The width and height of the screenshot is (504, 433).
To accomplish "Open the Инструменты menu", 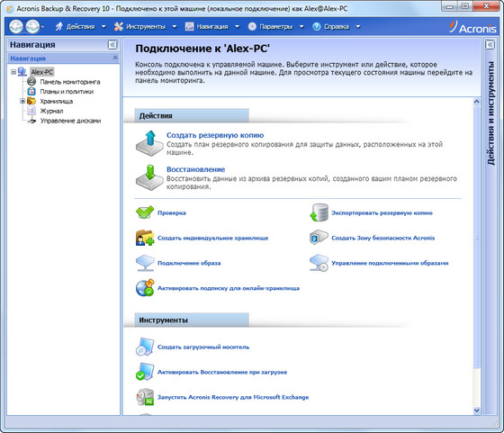I will point(145,27).
